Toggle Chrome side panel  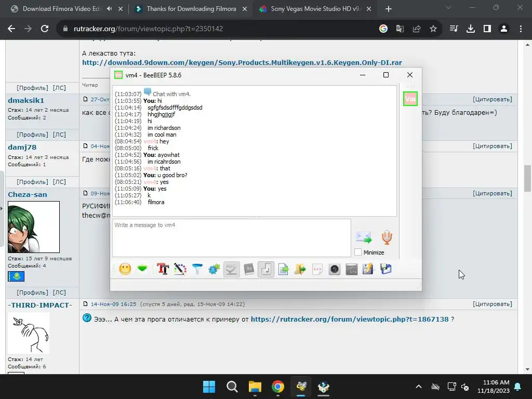(487, 29)
